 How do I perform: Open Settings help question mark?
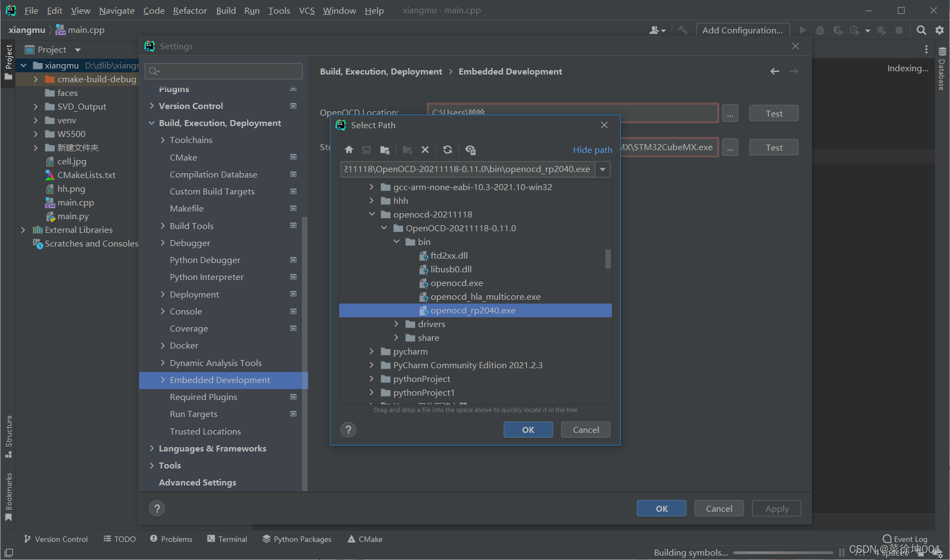coord(157,508)
